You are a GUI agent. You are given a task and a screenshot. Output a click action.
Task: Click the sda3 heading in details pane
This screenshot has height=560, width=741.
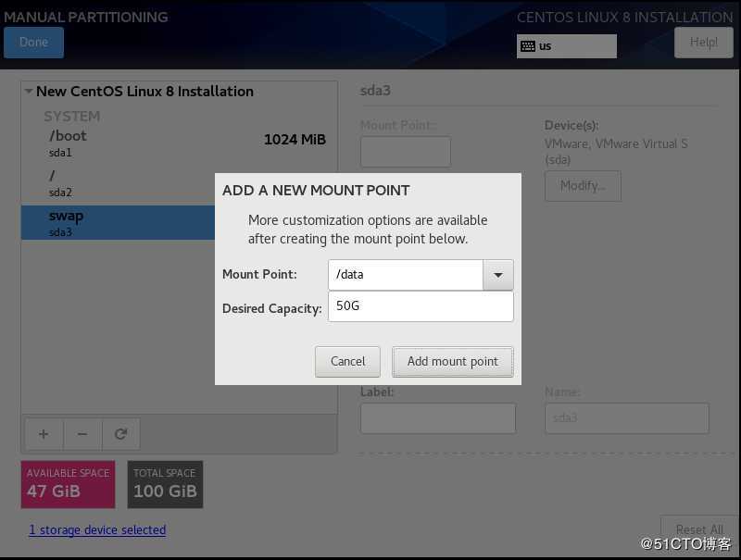tap(375, 90)
